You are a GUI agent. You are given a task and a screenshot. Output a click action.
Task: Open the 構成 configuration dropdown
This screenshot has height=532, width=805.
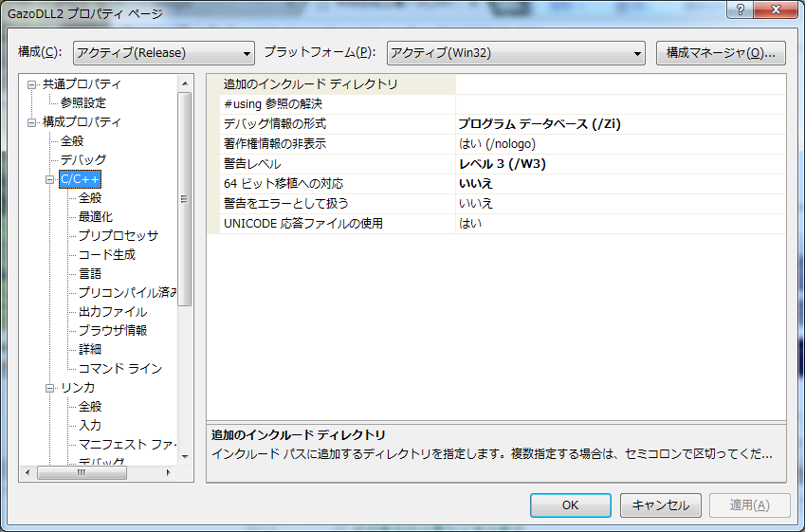point(164,52)
